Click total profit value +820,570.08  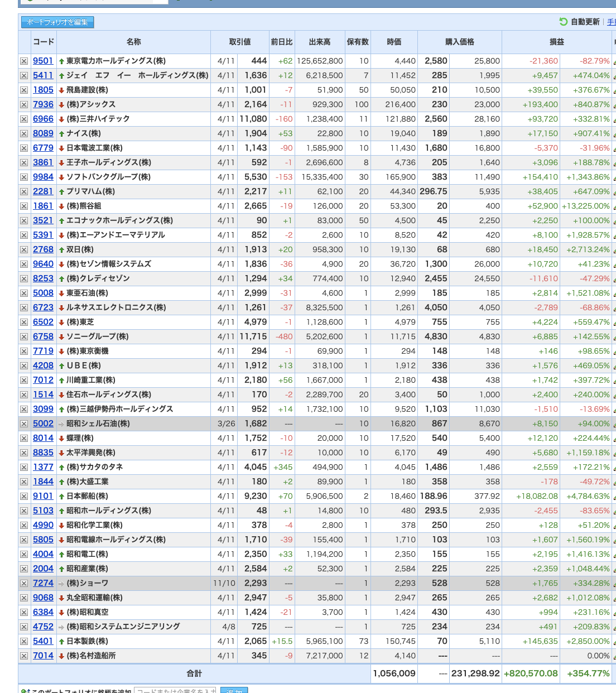531,673
